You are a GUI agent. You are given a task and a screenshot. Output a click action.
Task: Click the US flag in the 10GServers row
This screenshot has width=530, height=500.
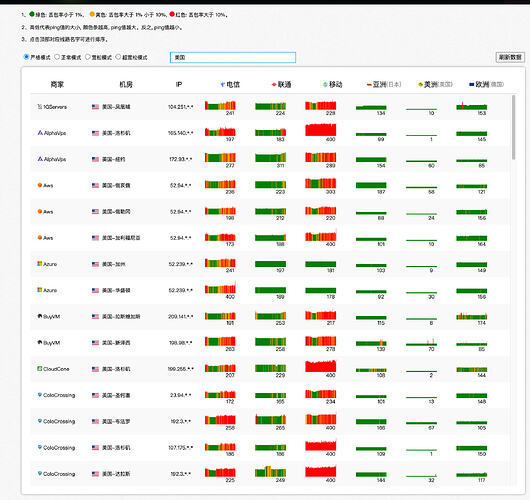click(x=95, y=107)
